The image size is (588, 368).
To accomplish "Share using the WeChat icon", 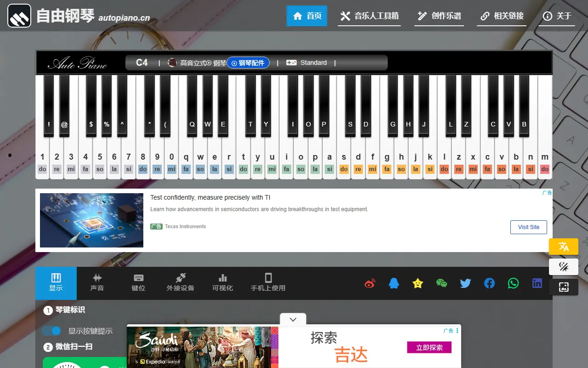I will click(441, 283).
